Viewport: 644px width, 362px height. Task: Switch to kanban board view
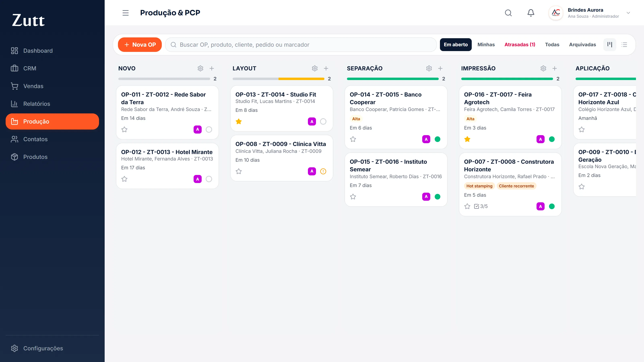pyautogui.click(x=610, y=44)
